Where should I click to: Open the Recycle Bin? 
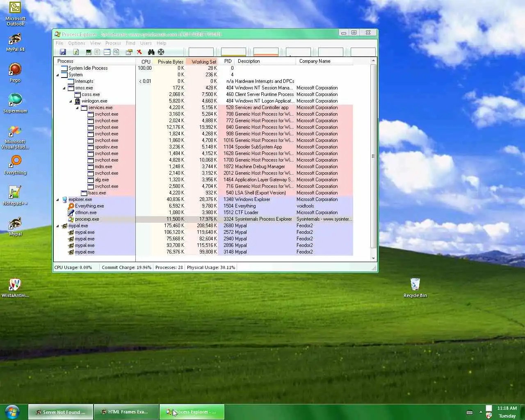pos(415,288)
